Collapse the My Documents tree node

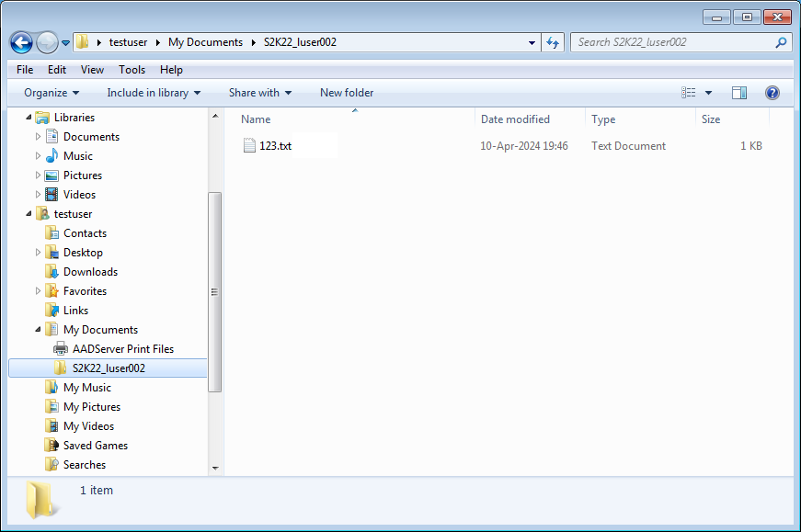point(39,330)
